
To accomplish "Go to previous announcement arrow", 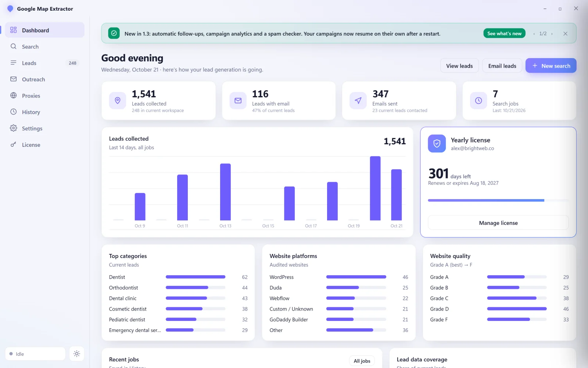I will [x=534, y=34].
